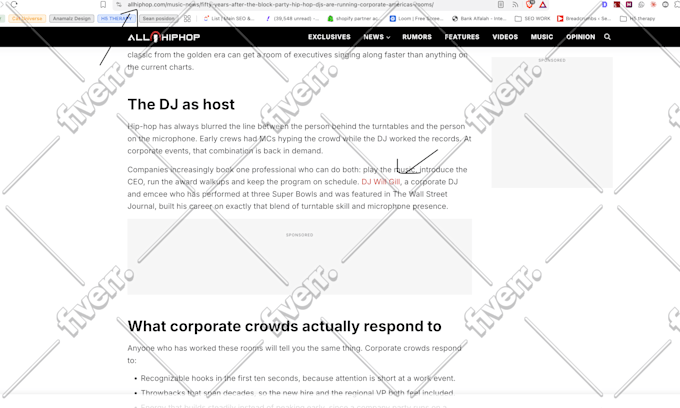Bookmark this page using the bookmark icon
680x408 pixels.
[x=103, y=4]
